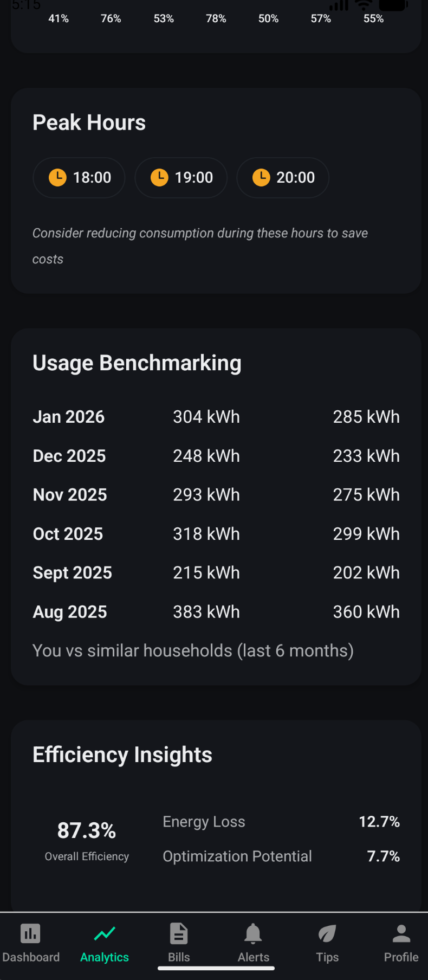428x980 pixels.
Task: Tap the Analytics trend-line icon
Action: [105, 933]
